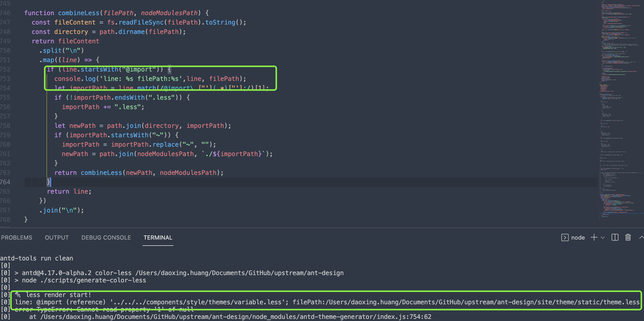Select the combineLess function name on line 746

(79, 13)
